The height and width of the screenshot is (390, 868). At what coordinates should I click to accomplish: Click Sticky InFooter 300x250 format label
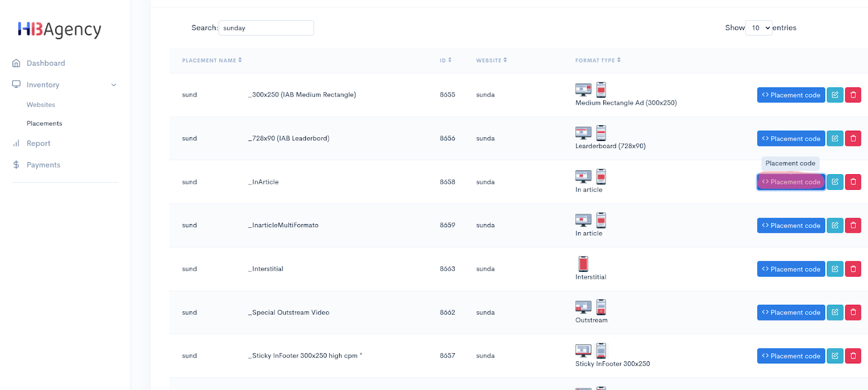coord(612,364)
